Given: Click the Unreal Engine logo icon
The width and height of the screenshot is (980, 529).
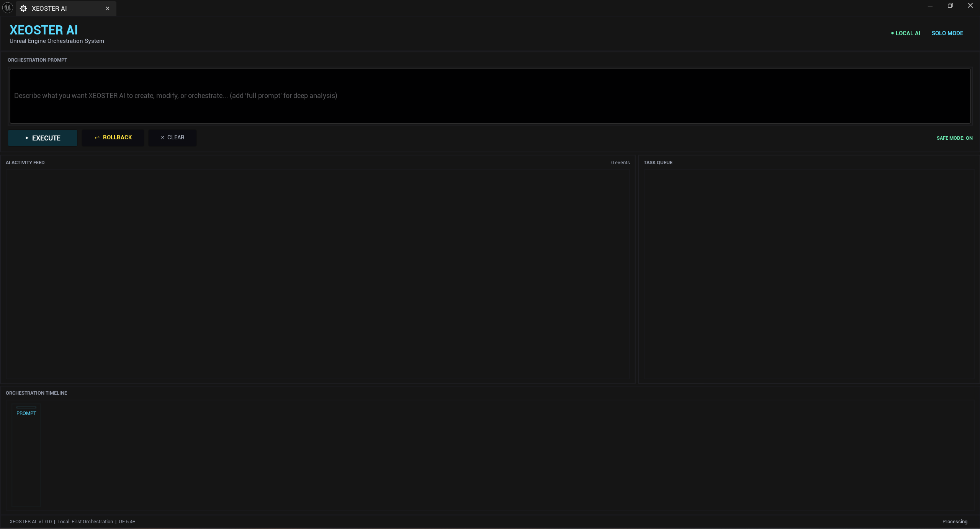Looking at the screenshot, I should (x=8, y=8).
